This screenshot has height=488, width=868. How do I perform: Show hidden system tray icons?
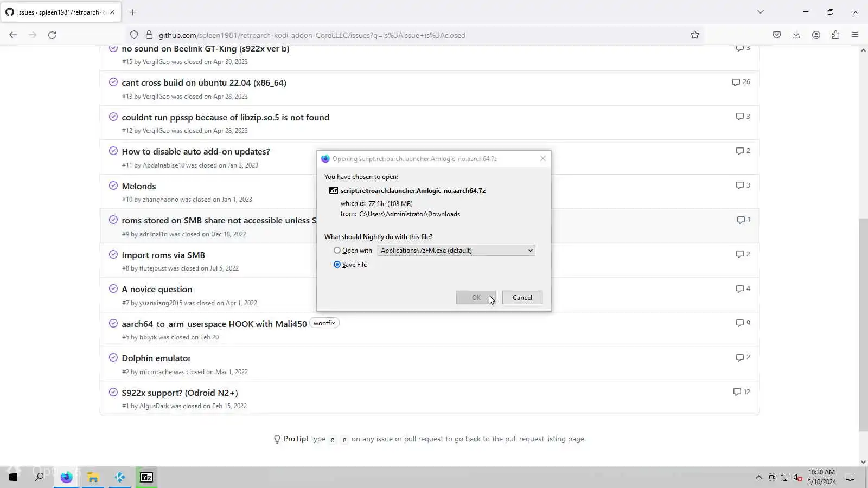coord(758,477)
